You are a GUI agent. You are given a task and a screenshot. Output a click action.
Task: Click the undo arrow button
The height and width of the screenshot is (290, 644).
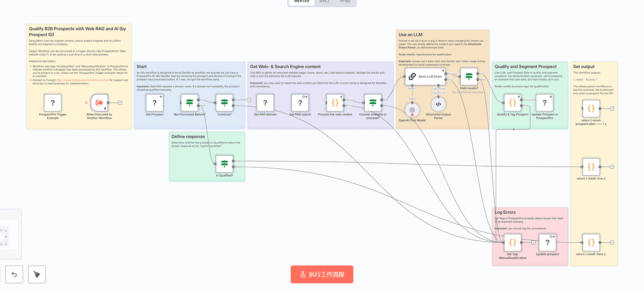click(x=14, y=274)
